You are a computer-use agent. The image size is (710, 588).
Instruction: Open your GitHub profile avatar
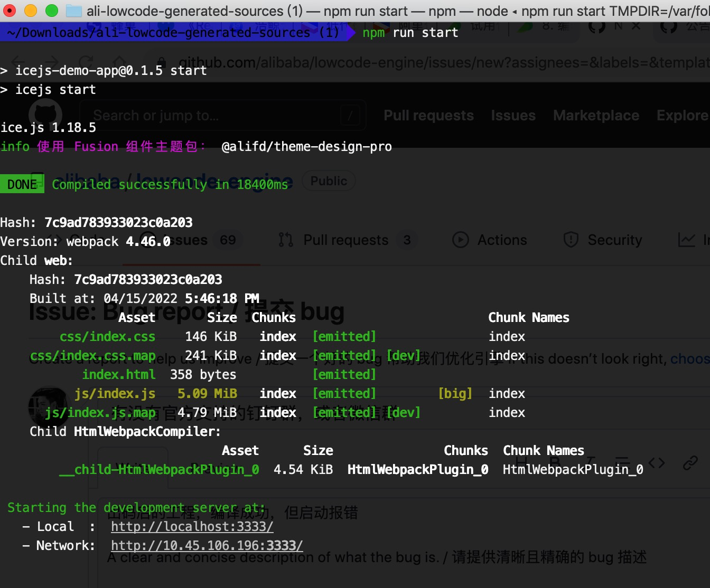(50, 407)
